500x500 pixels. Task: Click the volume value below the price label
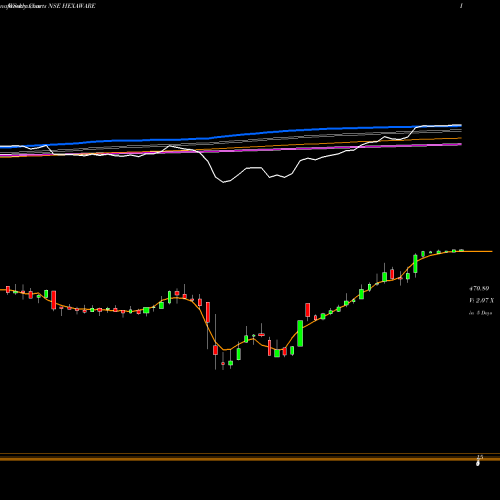[481, 301]
